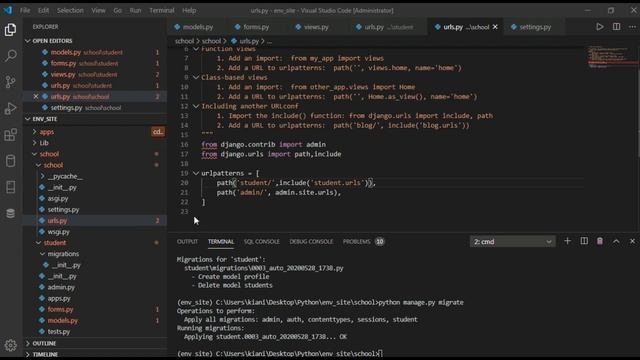Screen dimensions: 640x360
Task: Click the urls.py breadcrumb segment
Action: click(x=249, y=41)
